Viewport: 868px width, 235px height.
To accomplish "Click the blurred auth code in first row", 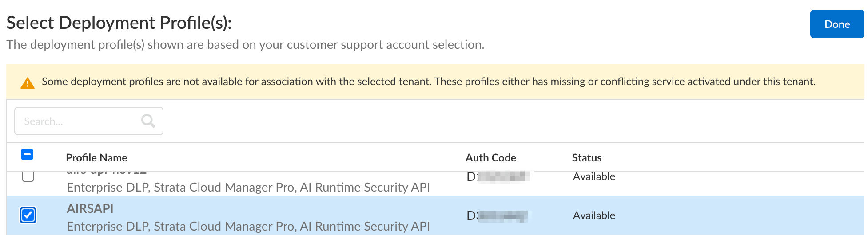I will click(498, 177).
